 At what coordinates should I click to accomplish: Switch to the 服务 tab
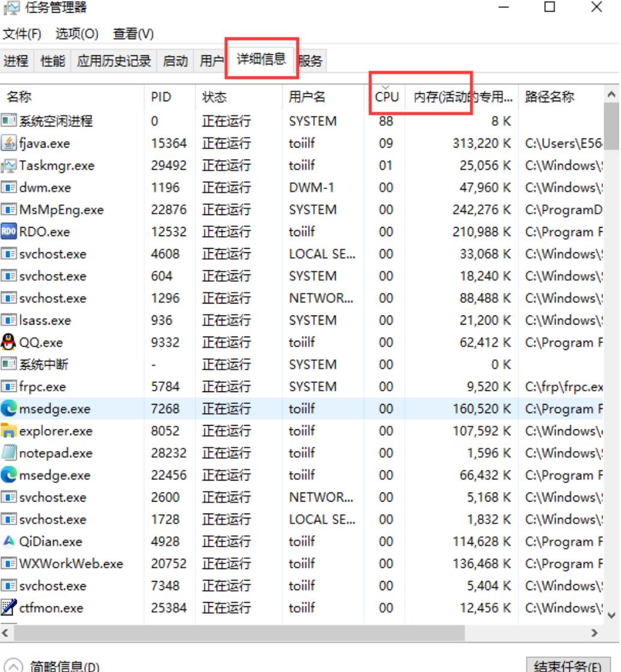point(310,60)
